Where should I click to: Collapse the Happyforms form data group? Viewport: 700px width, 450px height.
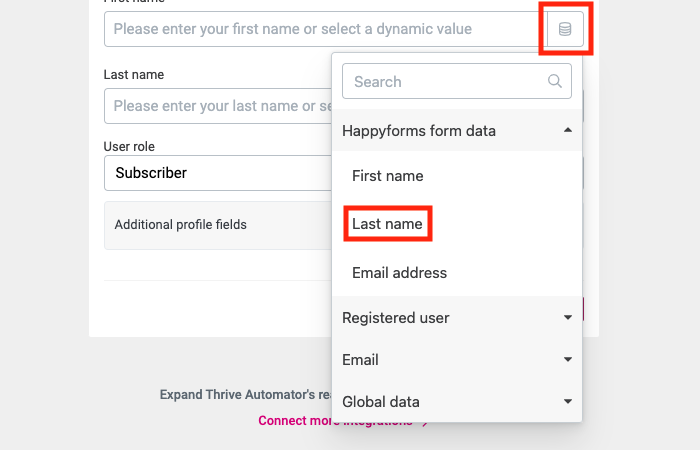pyautogui.click(x=457, y=130)
